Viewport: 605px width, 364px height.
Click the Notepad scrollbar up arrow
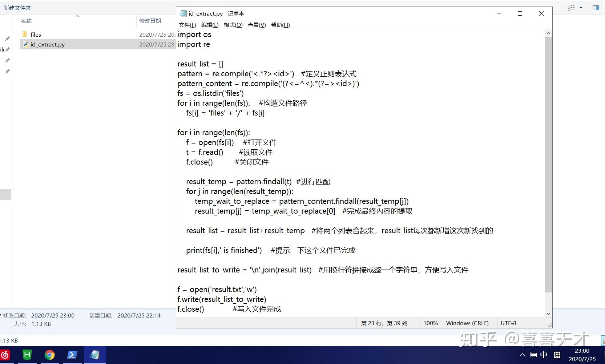(x=548, y=33)
